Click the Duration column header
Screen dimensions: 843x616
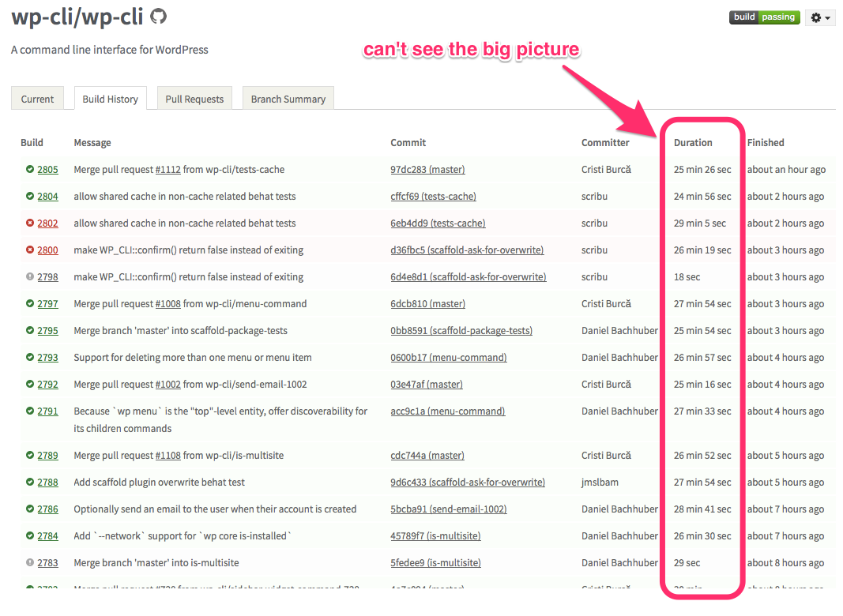(x=693, y=142)
